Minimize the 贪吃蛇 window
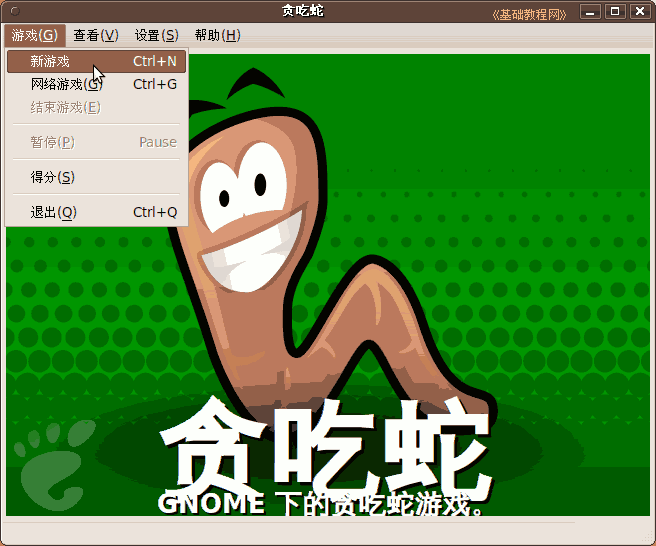Screen dimensions: 656x546 point(590,11)
